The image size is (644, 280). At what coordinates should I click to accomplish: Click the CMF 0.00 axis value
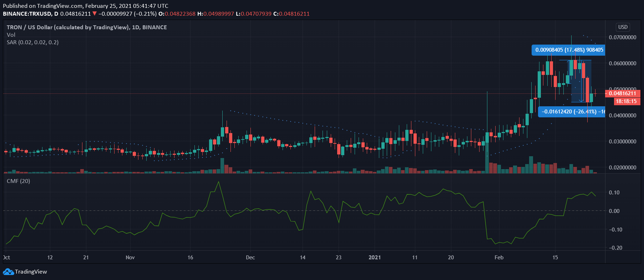pyautogui.click(x=614, y=211)
